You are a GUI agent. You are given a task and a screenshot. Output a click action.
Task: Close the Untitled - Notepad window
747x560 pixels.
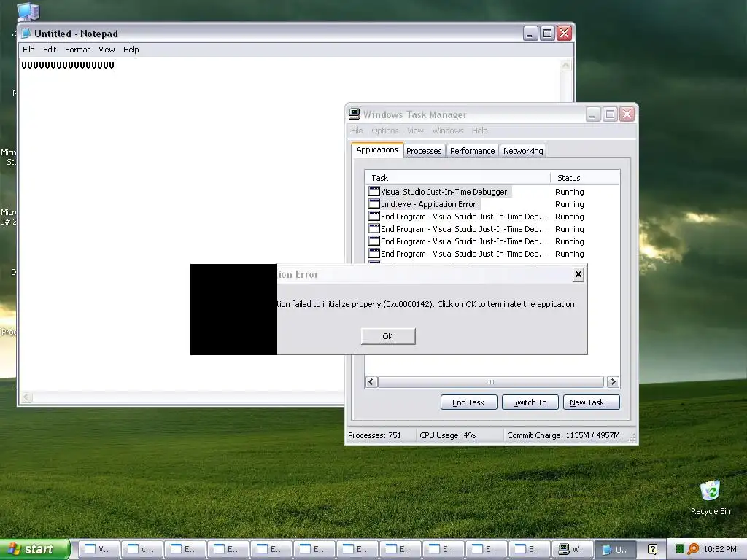pyautogui.click(x=565, y=34)
